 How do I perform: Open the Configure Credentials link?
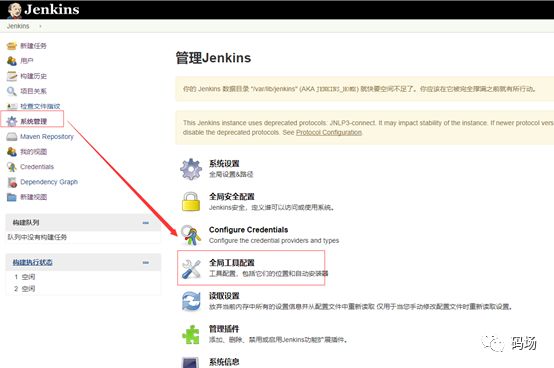248,230
